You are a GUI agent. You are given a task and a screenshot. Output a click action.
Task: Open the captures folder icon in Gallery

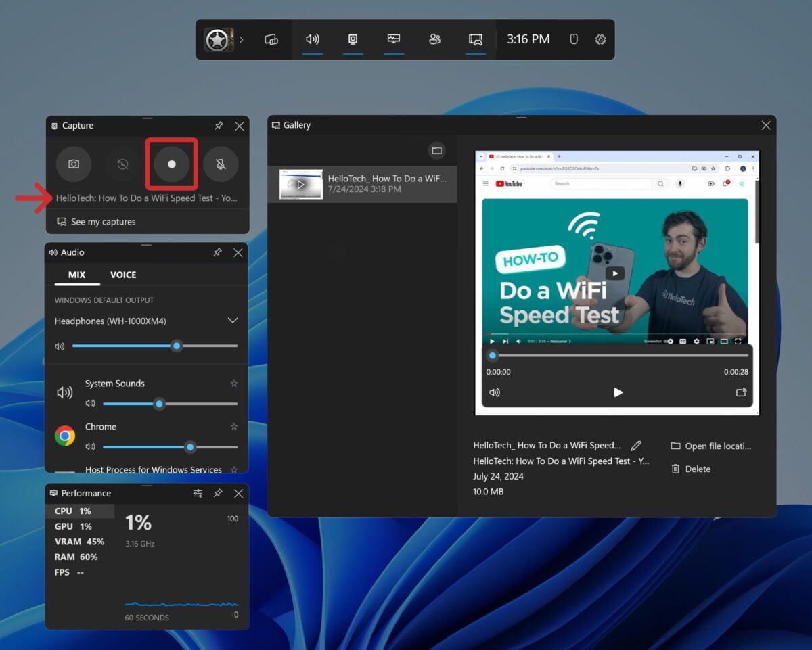point(436,150)
